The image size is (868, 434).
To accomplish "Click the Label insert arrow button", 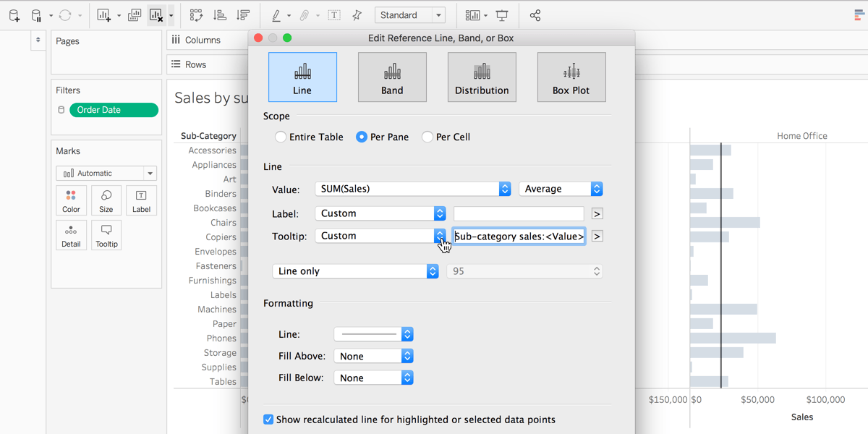I will 597,213.
